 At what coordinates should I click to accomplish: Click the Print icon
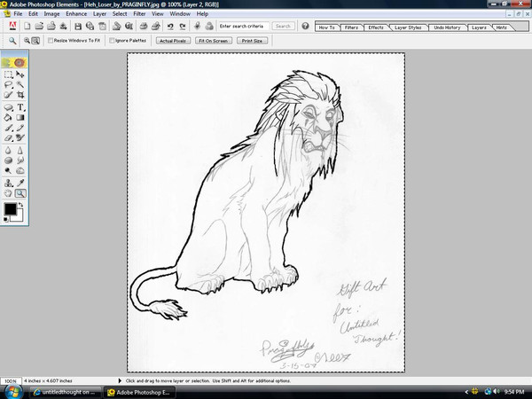144,26
